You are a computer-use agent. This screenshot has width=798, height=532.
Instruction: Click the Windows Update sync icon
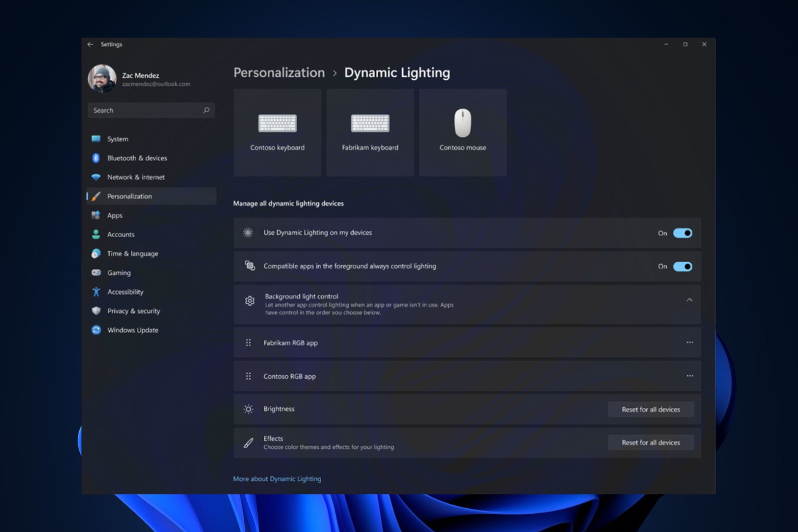pos(96,330)
